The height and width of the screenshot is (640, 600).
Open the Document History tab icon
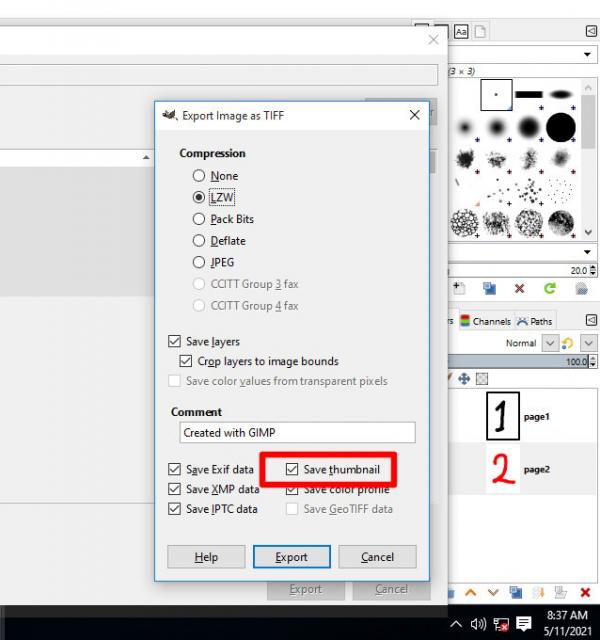coord(480,32)
